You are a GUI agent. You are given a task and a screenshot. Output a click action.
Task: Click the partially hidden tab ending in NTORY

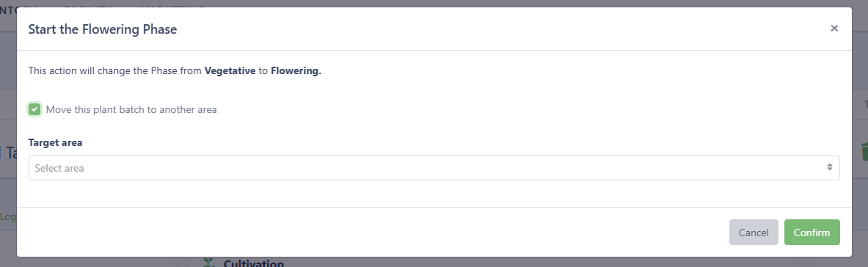[x=18, y=8]
